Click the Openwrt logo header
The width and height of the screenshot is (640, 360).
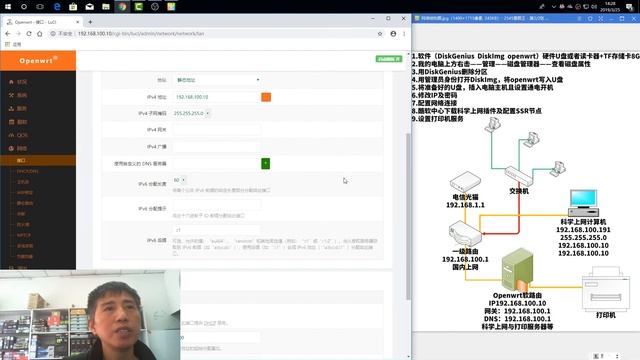click(38, 60)
